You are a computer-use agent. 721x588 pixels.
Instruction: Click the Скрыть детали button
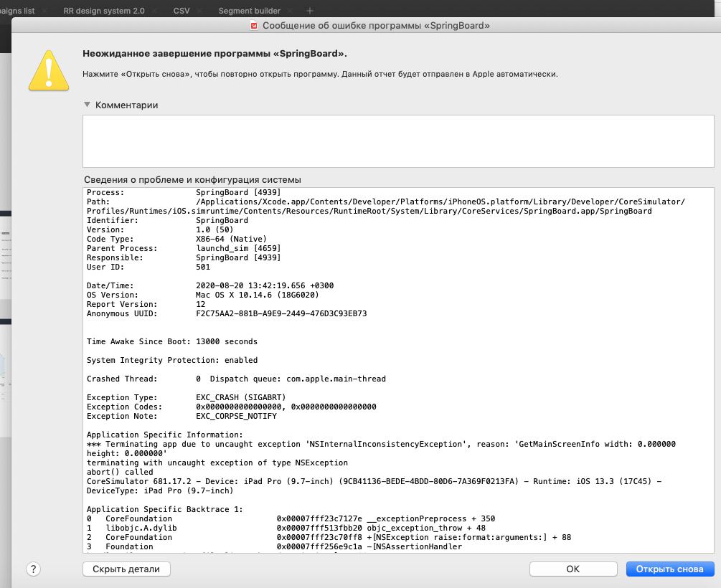(x=126, y=569)
